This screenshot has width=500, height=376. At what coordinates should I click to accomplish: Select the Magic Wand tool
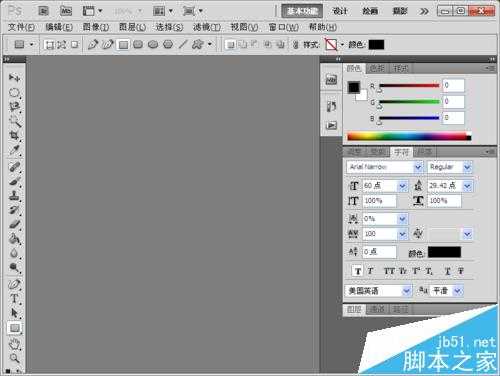[14, 121]
